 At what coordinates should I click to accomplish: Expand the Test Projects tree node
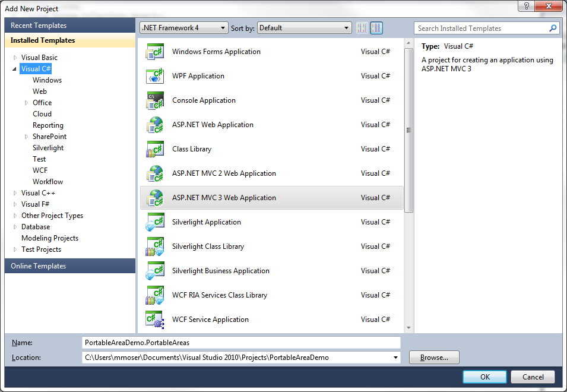[15, 249]
